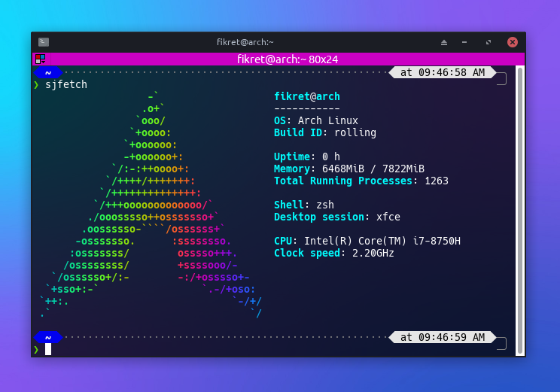Click the 'fikret@arch' header in the output
Screen dimensions: 560x392
click(x=307, y=96)
